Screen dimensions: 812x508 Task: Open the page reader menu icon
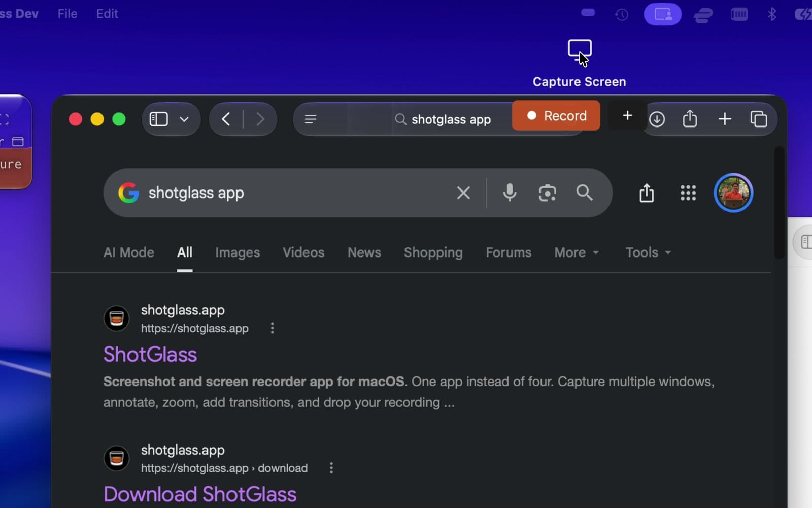coord(310,119)
